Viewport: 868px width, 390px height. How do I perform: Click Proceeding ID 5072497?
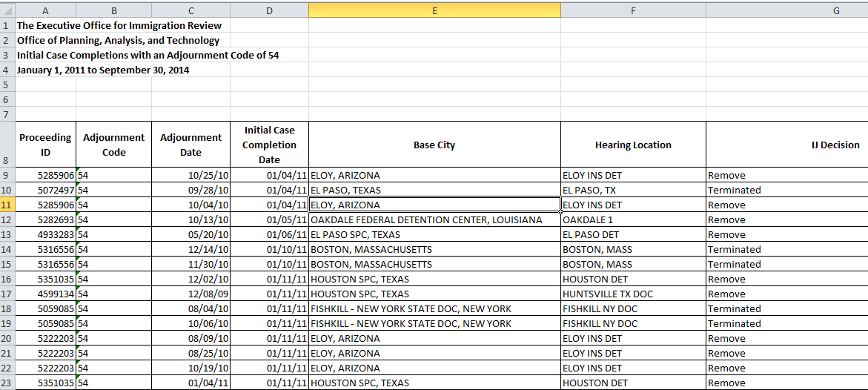pyautogui.click(x=45, y=190)
